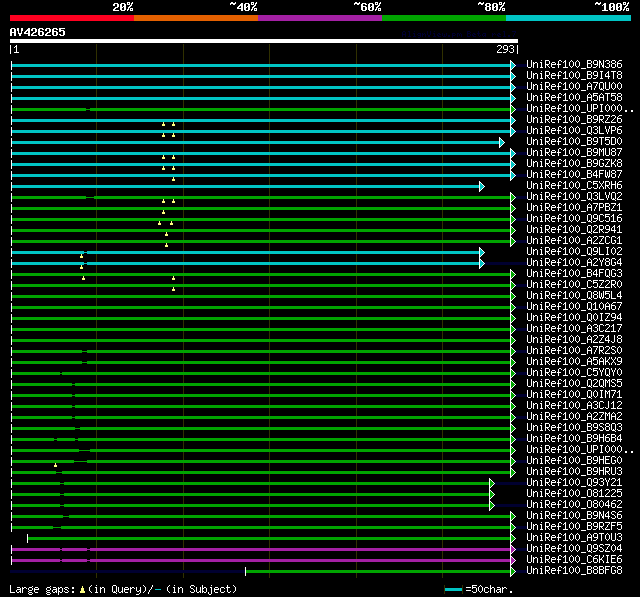
Task: Open the UniRef100_Q2QMS5 label
Action: pyautogui.click(x=574, y=384)
